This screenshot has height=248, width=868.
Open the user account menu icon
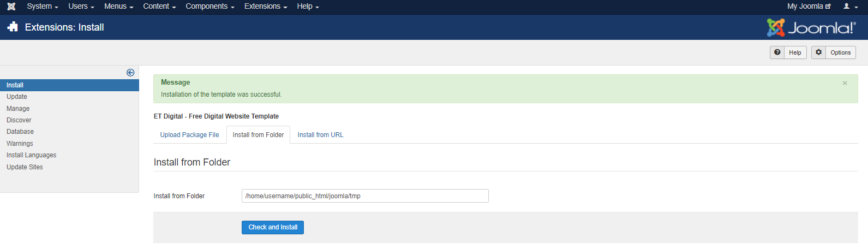pyautogui.click(x=850, y=7)
